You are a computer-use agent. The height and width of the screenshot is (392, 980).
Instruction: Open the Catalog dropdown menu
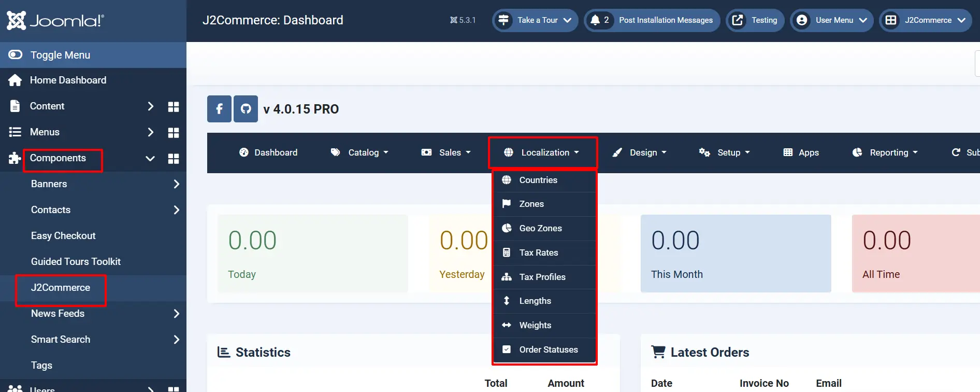point(359,152)
